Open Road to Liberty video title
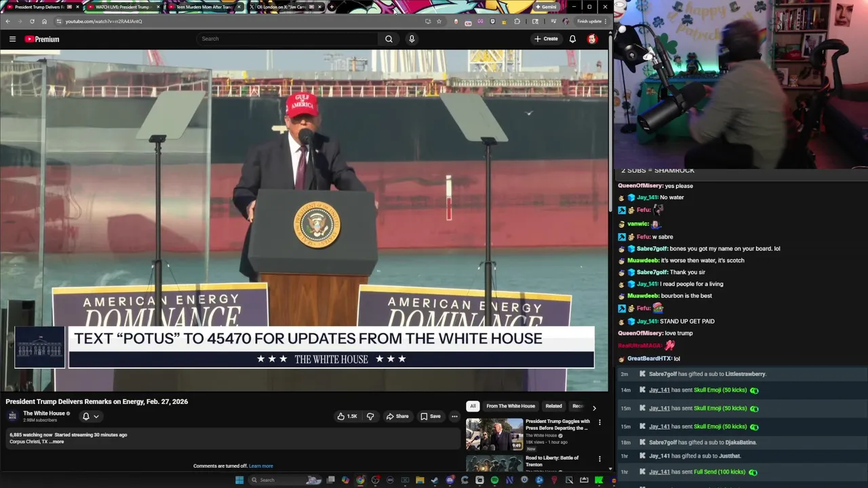The height and width of the screenshot is (488, 868). click(552, 461)
